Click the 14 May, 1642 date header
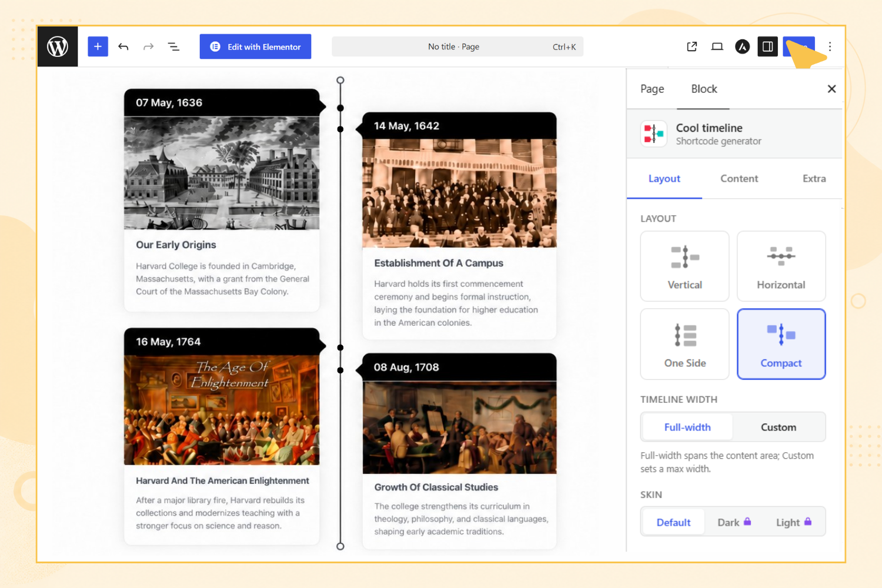 [x=459, y=126]
